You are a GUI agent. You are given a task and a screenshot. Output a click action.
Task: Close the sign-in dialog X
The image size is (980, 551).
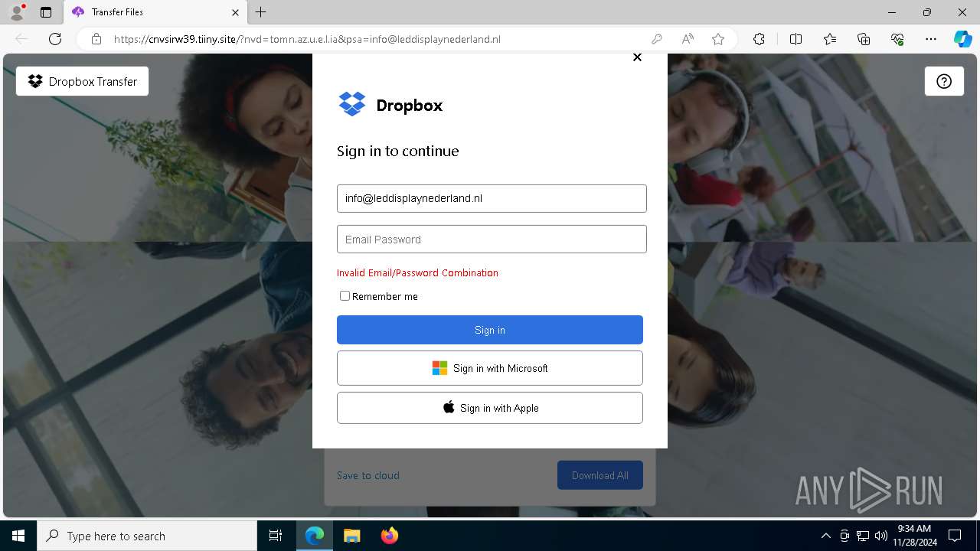(637, 57)
